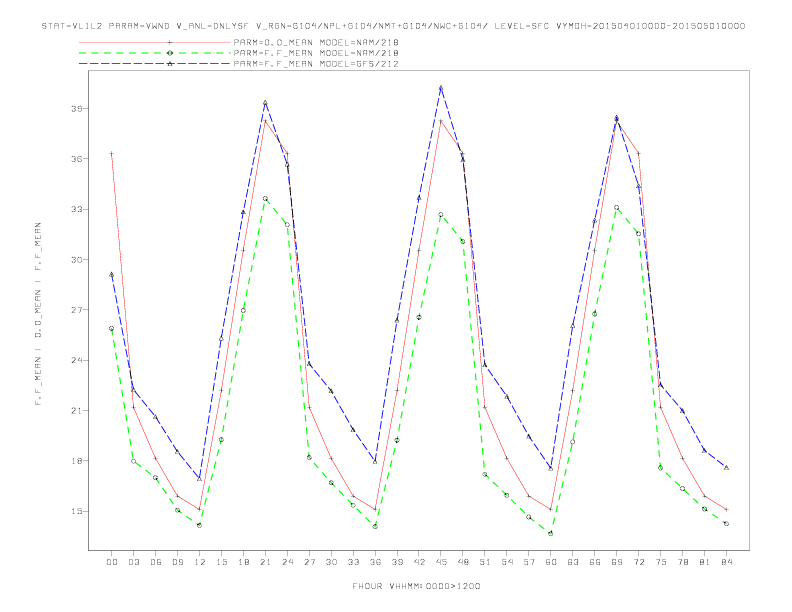
Task: Click x-axis tick label 03
Action: tap(133, 562)
